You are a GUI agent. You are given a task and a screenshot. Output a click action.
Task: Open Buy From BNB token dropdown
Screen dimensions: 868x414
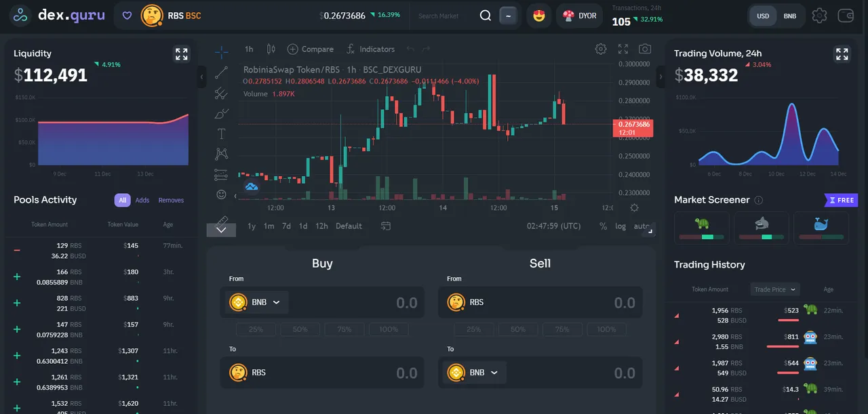[x=257, y=302]
